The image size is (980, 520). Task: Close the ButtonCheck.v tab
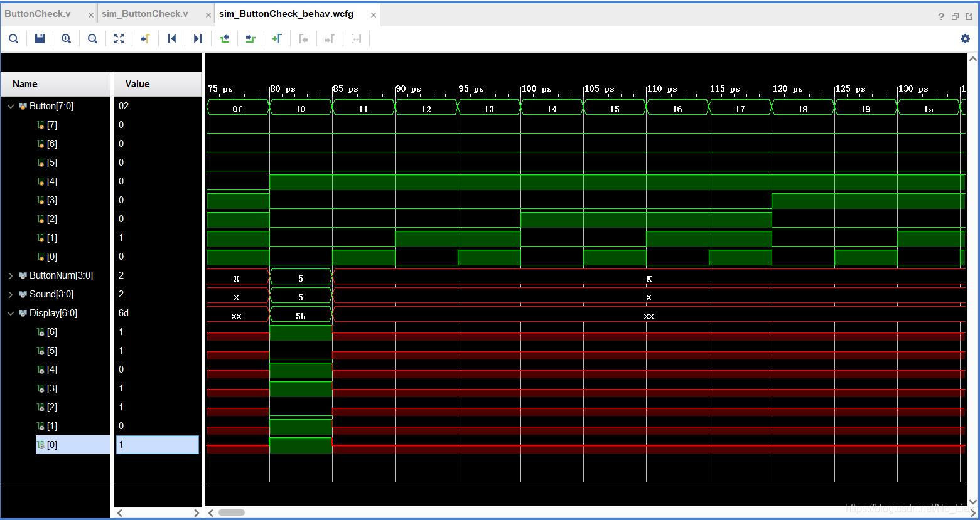pos(91,14)
